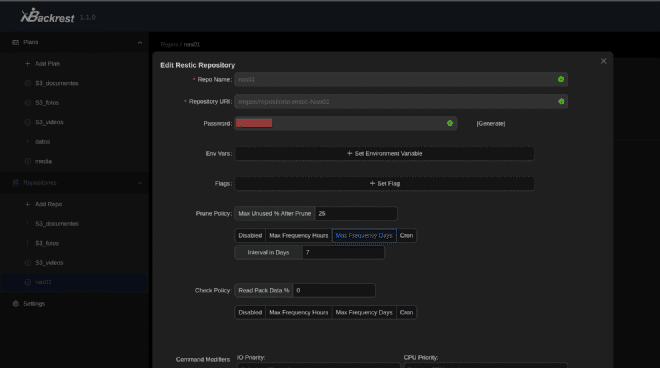Screen dimensions: 660x368
Task: Click Set Environment Variable button
Action: (x=384, y=154)
